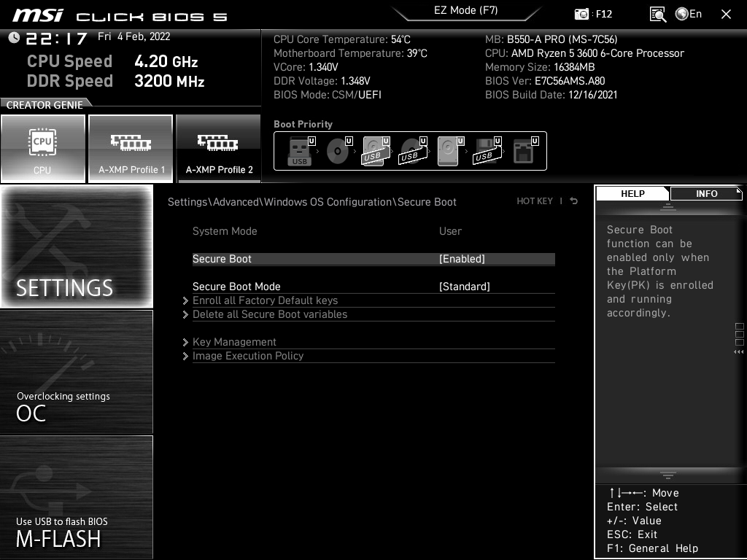The height and width of the screenshot is (560, 747).
Task: Click the back arrow beside HOT KEY
Action: tap(574, 201)
